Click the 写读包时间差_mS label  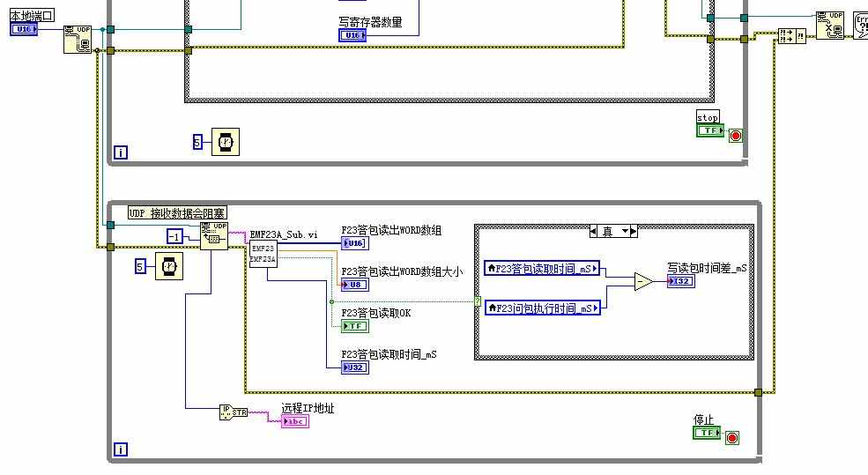[x=707, y=268]
